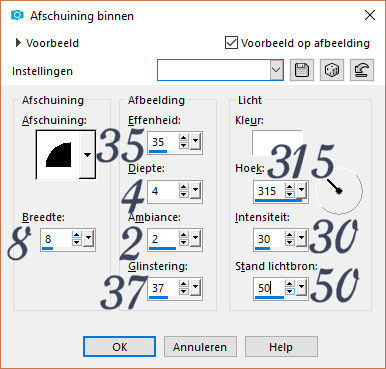Decrease the Diepte value with down arrow
This screenshot has width=386, height=369.
[184, 194]
